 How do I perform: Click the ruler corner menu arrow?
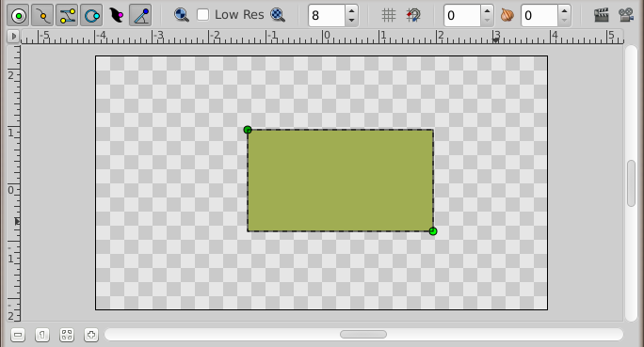point(13,36)
